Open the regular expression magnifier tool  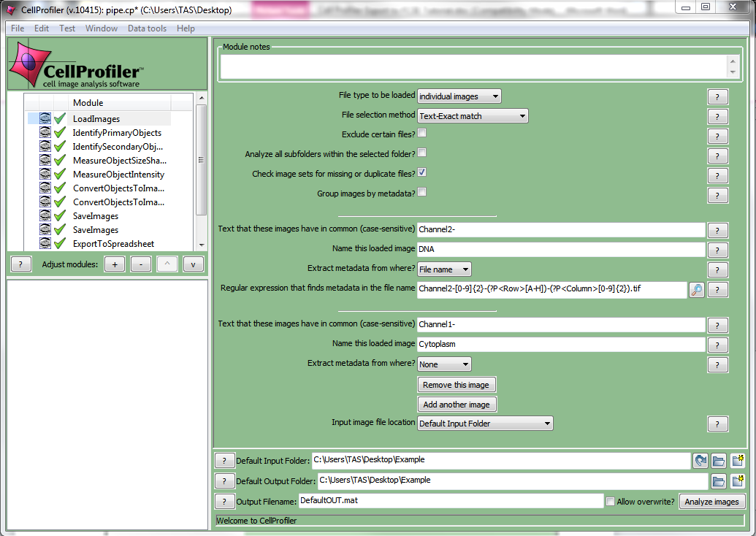(697, 290)
